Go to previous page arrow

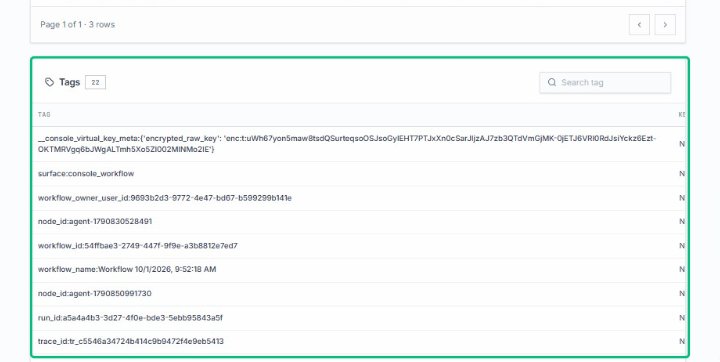pyautogui.click(x=639, y=25)
